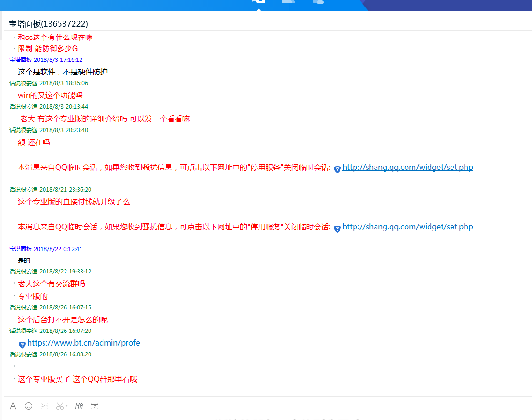Viewport: 532px width, 420px height.
Task: Click the window shake icon
Action: coord(79,406)
